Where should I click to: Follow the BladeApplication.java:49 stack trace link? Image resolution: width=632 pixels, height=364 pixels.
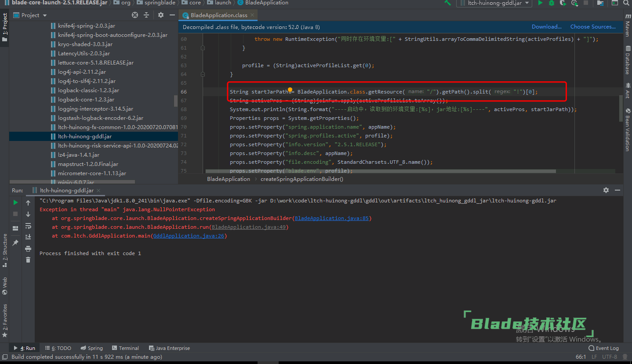coord(249,227)
